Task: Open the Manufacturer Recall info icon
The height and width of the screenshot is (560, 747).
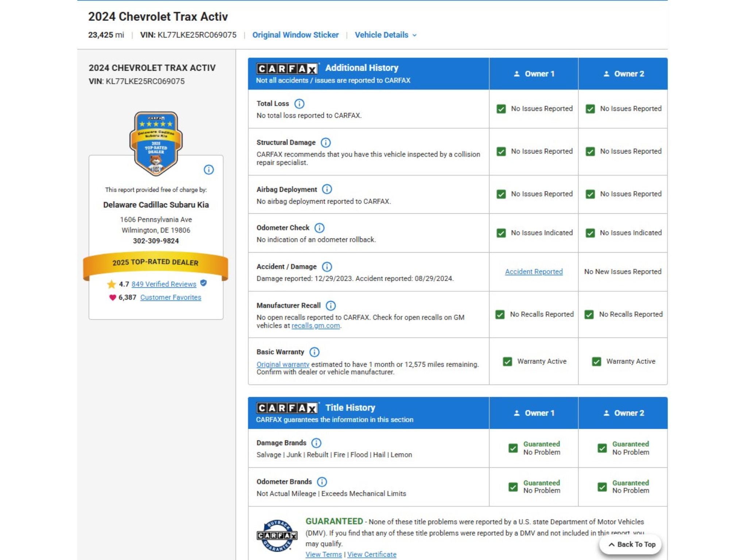Action: (x=331, y=306)
